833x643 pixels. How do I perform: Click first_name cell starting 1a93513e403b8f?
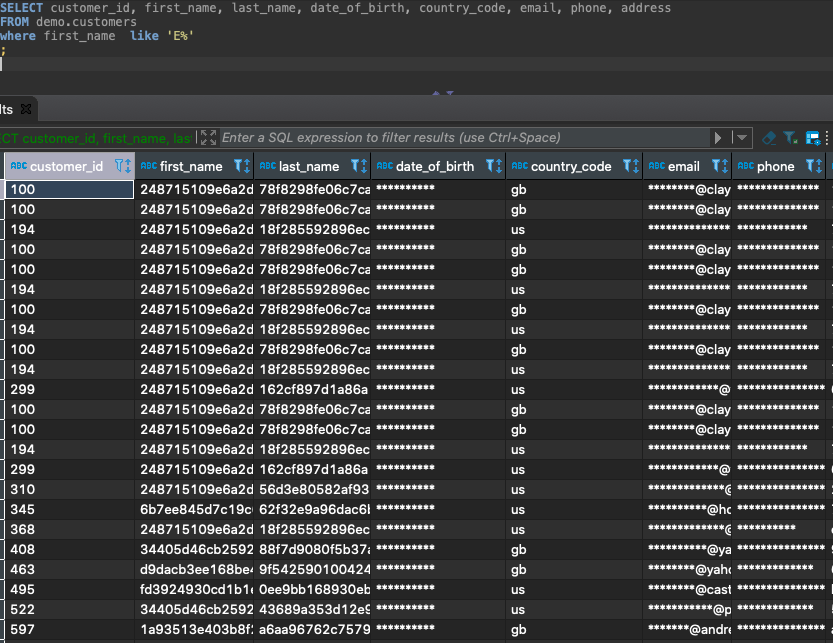[x=194, y=630]
